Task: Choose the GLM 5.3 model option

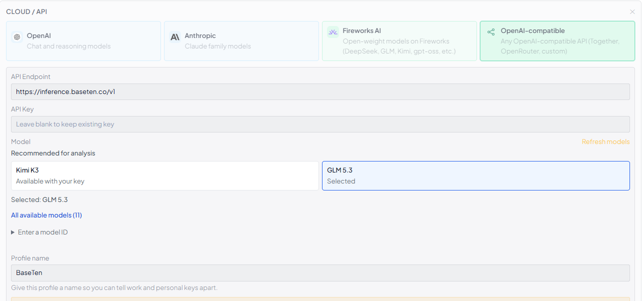Action: pyautogui.click(x=476, y=175)
